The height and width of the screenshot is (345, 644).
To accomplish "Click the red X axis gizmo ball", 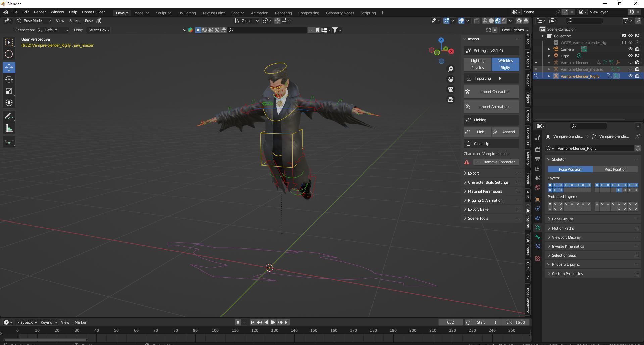I will tap(451, 51).
